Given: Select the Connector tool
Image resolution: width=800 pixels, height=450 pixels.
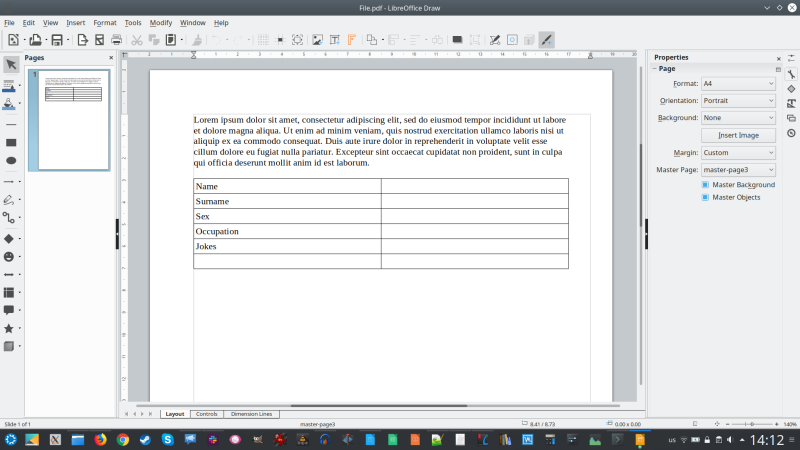Looking at the screenshot, I should pos(9,218).
